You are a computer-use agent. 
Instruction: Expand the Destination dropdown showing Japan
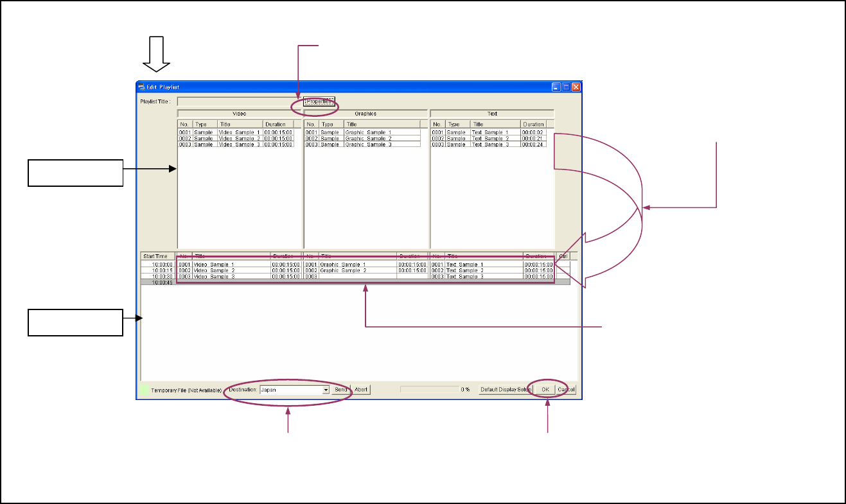[x=326, y=389]
